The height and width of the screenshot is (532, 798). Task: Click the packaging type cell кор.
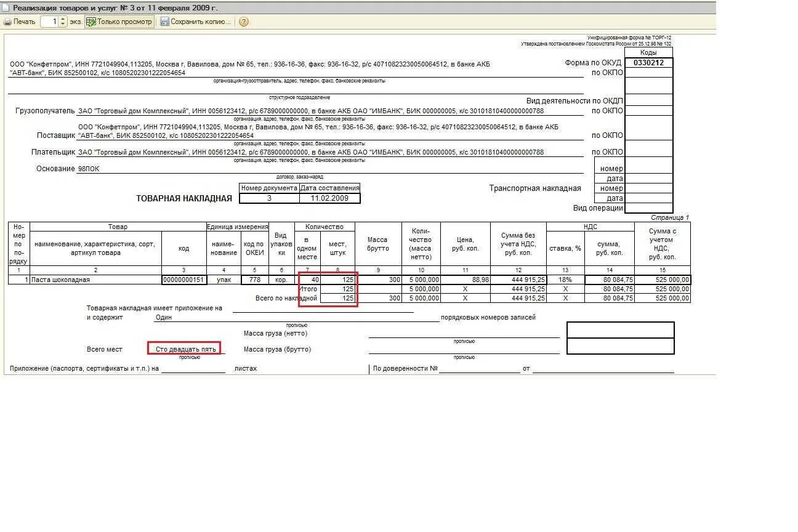pyautogui.click(x=281, y=280)
